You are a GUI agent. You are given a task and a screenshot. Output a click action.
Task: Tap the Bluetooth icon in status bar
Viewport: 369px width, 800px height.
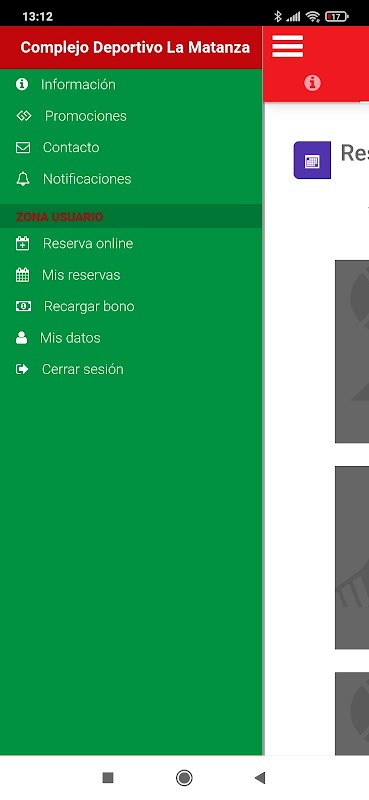tap(278, 17)
